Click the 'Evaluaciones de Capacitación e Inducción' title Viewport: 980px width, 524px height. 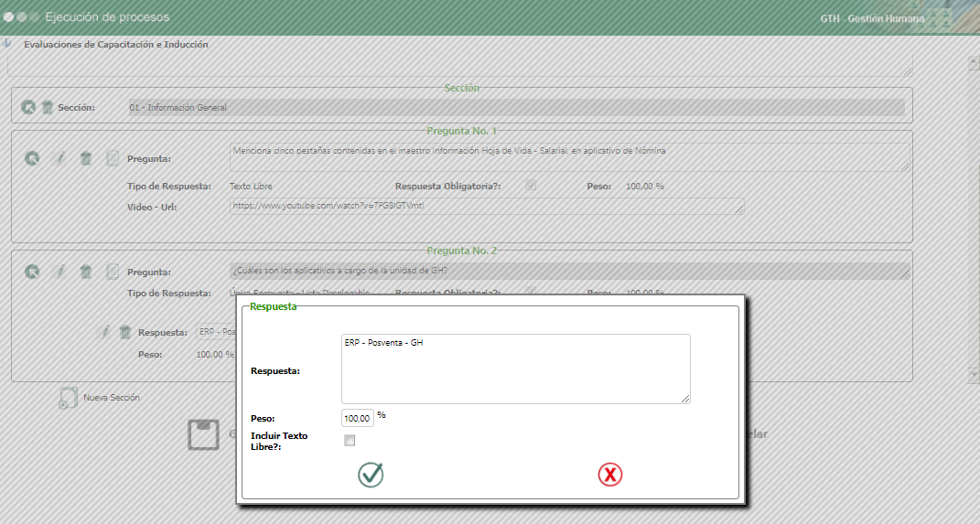pyautogui.click(x=116, y=44)
